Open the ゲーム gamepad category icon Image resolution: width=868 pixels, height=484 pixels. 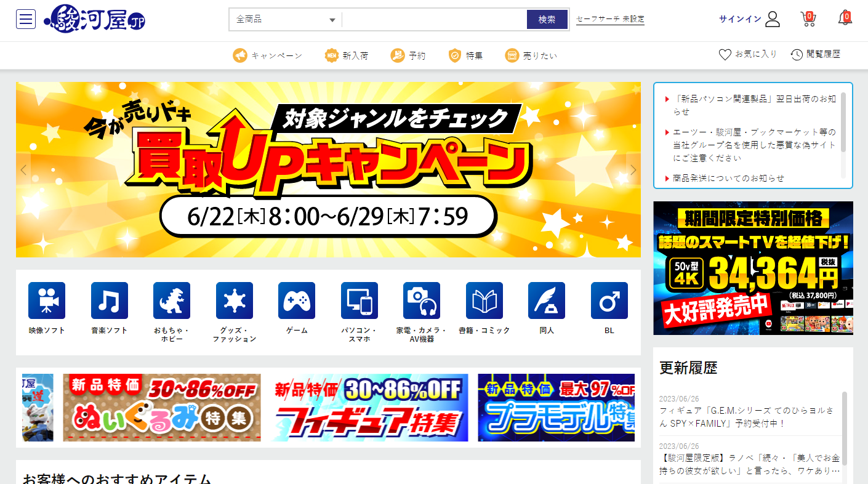[x=297, y=300]
